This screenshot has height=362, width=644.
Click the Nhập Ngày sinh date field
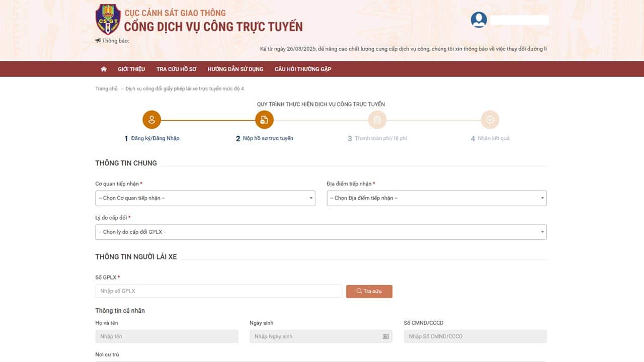321,336
